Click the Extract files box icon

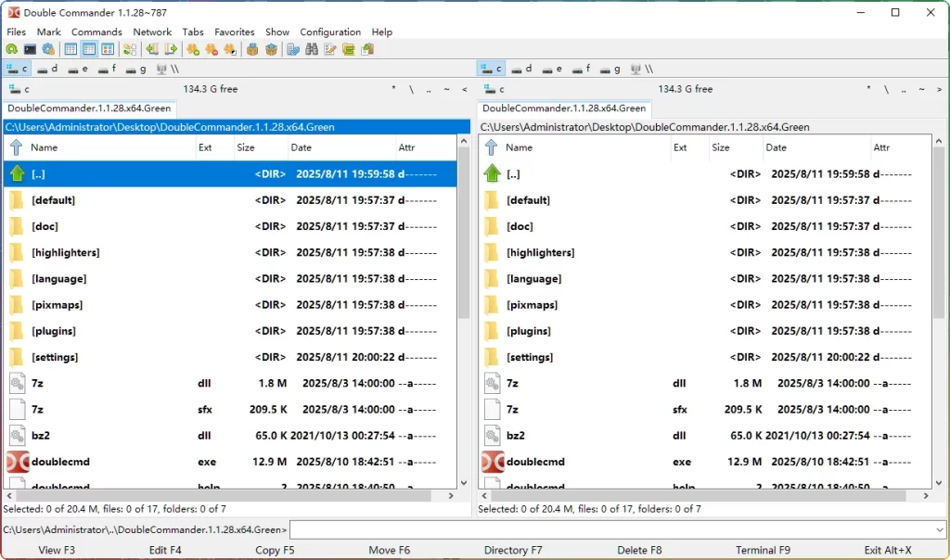click(272, 50)
